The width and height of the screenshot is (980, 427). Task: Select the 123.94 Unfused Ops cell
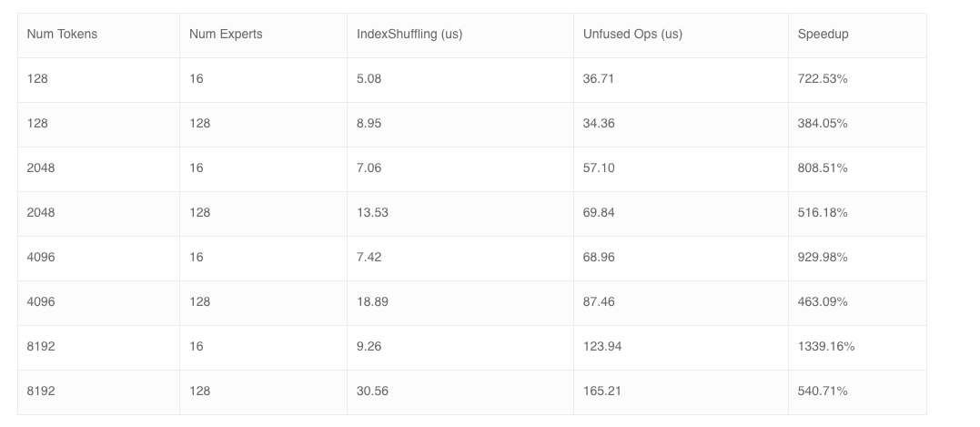click(x=681, y=348)
